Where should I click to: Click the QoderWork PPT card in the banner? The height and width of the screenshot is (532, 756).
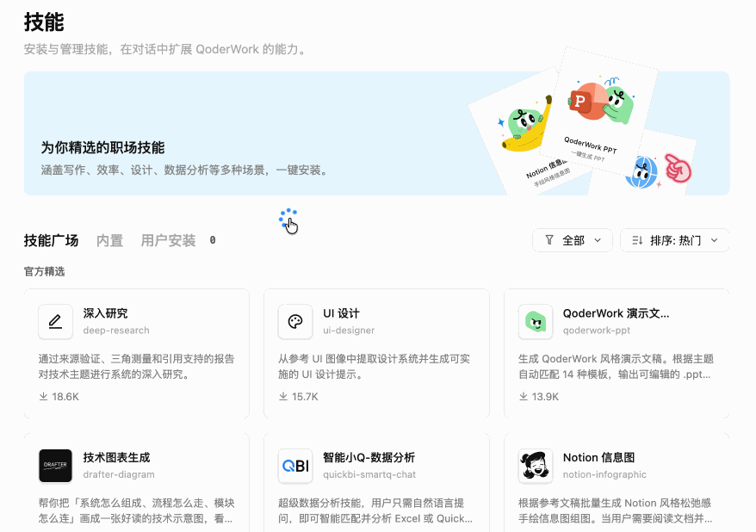coord(598,111)
